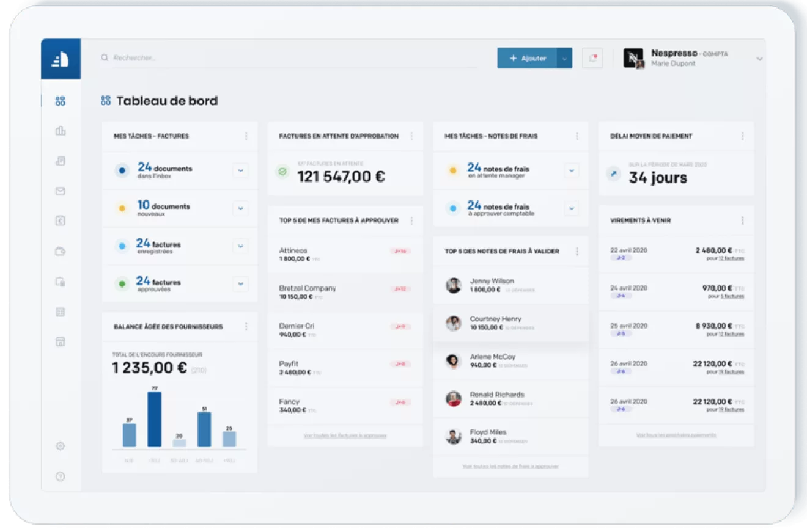The height and width of the screenshot is (532, 807).
Task: Click the Ajouter button
Action: [527, 58]
